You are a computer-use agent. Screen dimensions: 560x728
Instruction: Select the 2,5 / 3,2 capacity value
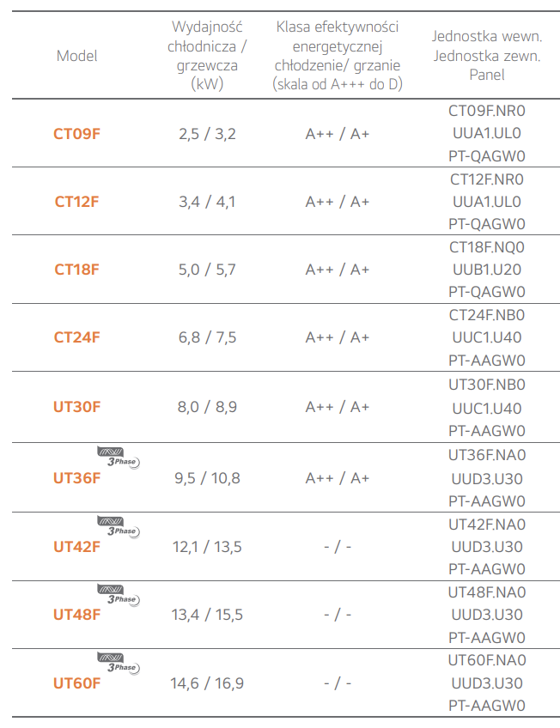(207, 134)
